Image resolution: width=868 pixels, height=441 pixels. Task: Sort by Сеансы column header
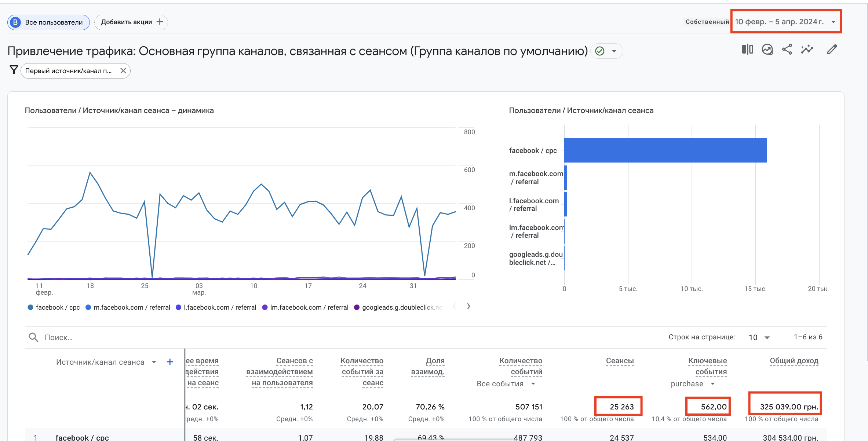coord(620,361)
